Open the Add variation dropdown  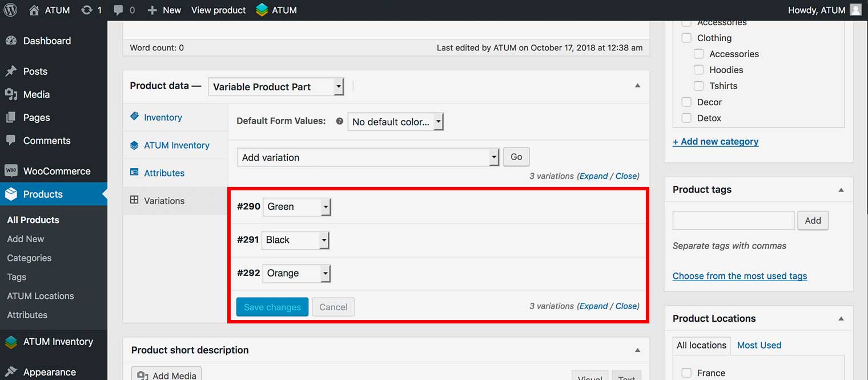click(x=368, y=157)
